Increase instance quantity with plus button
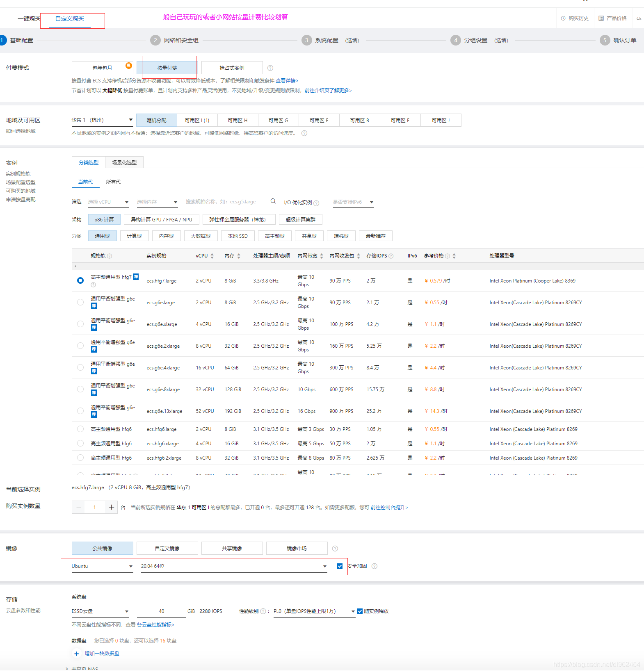Viewport: 644px width, 672px height. click(x=111, y=508)
